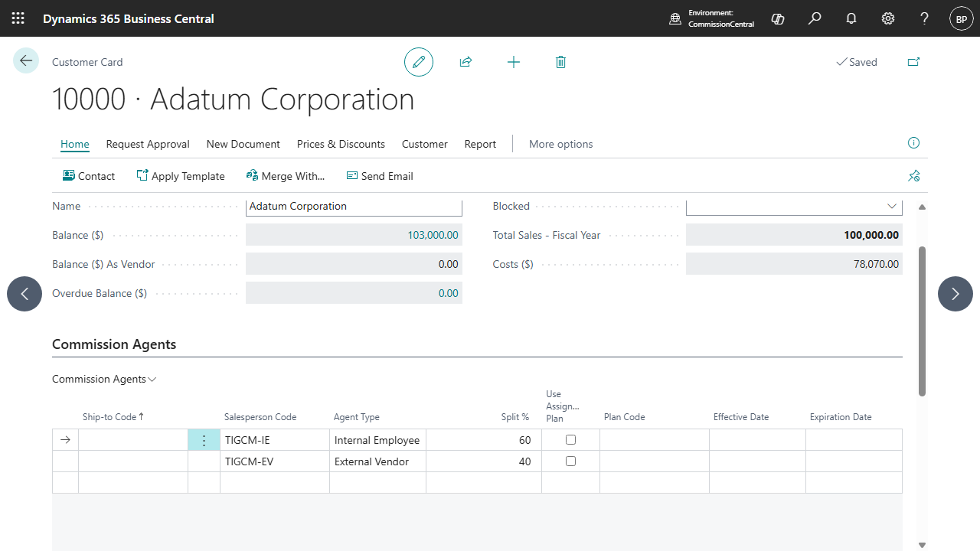Toggle Use Assigned Plan for TIGCM-EV
Screen dimensions: 980x551
tap(570, 461)
